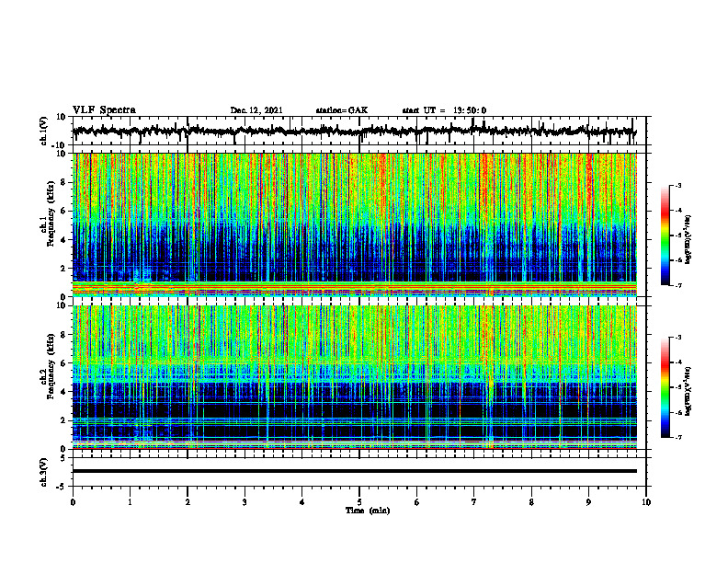The image size is (728, 563).
Task: Click the "-7" label on ch.1 color bar
Action: click(678, 285)
